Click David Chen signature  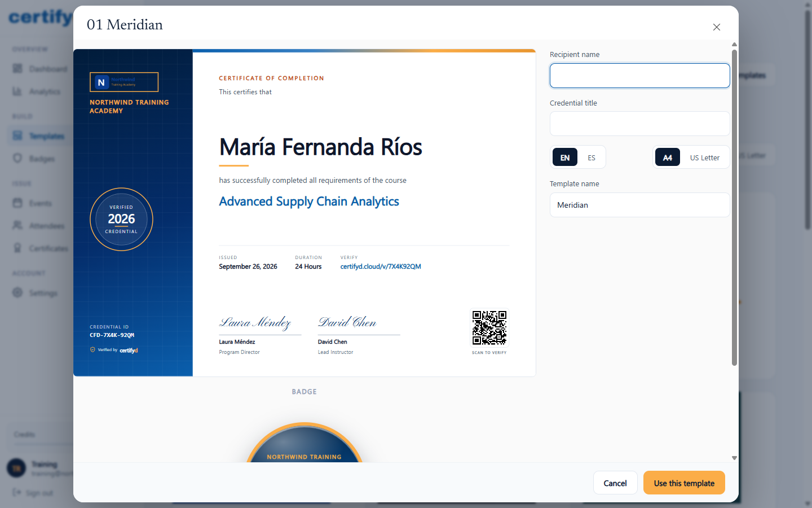tap(347, 322)
